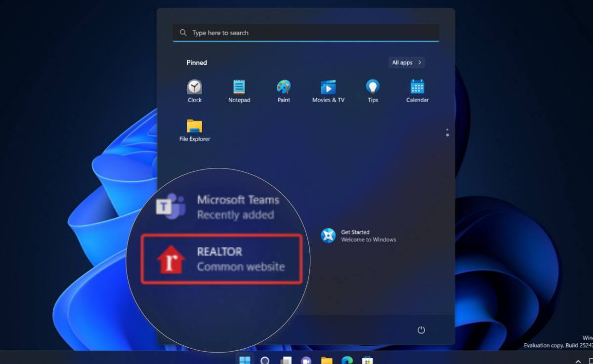The height and width of the screenshot is (364, 593).
Task: Open the pinned Calendar app
Action: pyautogui.click(x=417, y=91)
